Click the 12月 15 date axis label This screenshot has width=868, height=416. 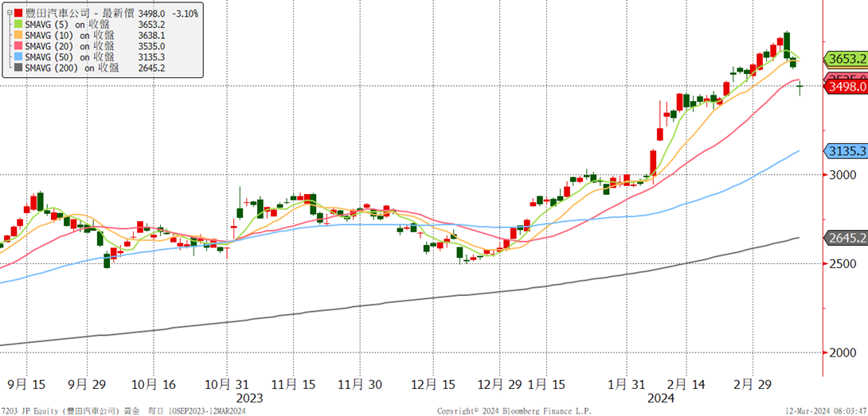click(433, 383)
